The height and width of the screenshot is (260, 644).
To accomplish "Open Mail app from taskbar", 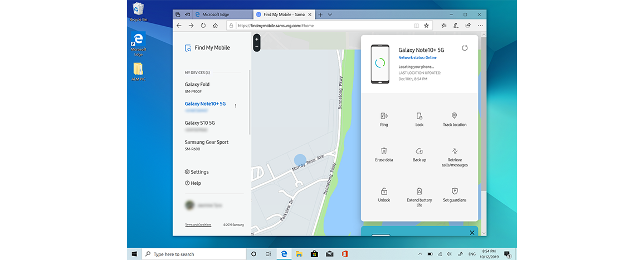I will pyautogui.click(x=329, y=254).
